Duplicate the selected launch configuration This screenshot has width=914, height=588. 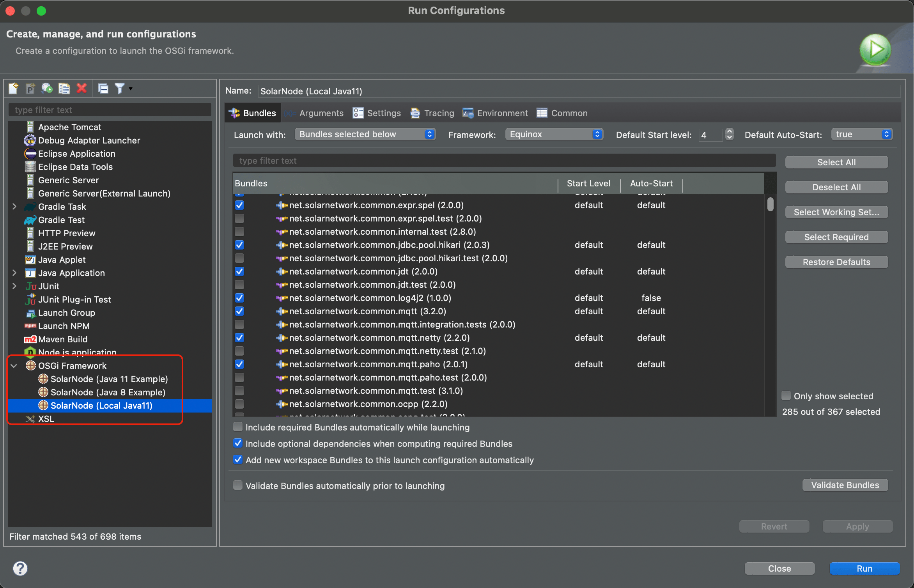64,89
